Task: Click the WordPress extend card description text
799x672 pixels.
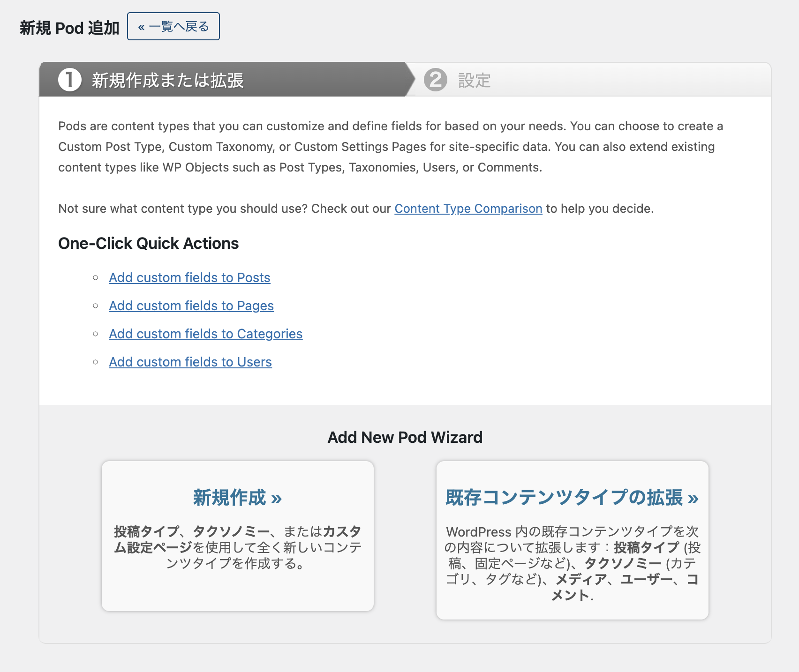Action: coord(572,563)
